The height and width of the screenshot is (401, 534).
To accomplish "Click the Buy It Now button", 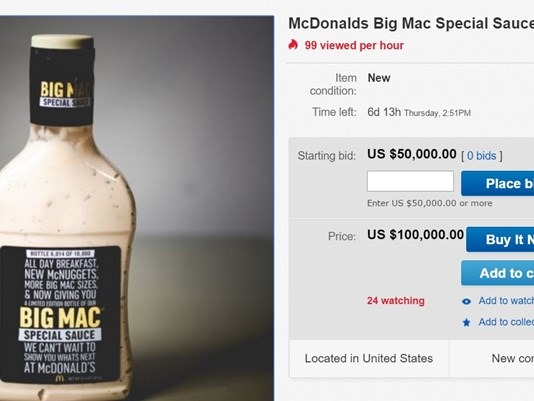I will (500, 240).
